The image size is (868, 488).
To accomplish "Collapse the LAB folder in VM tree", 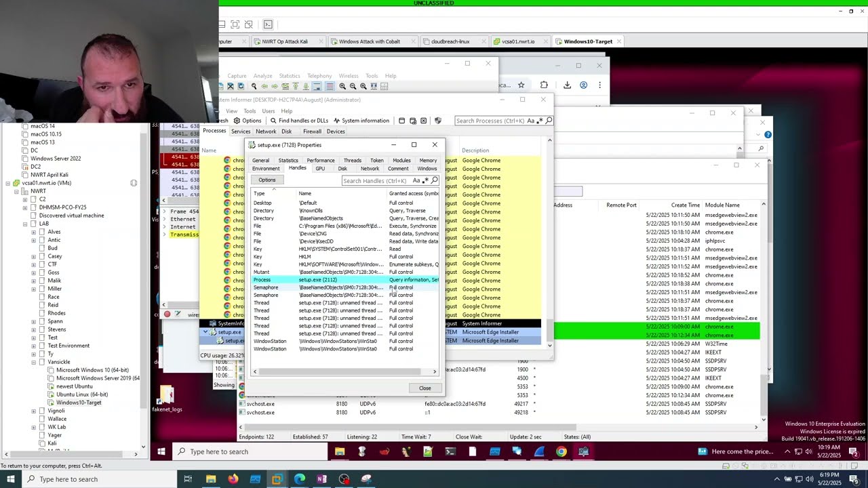I will 25,224.
